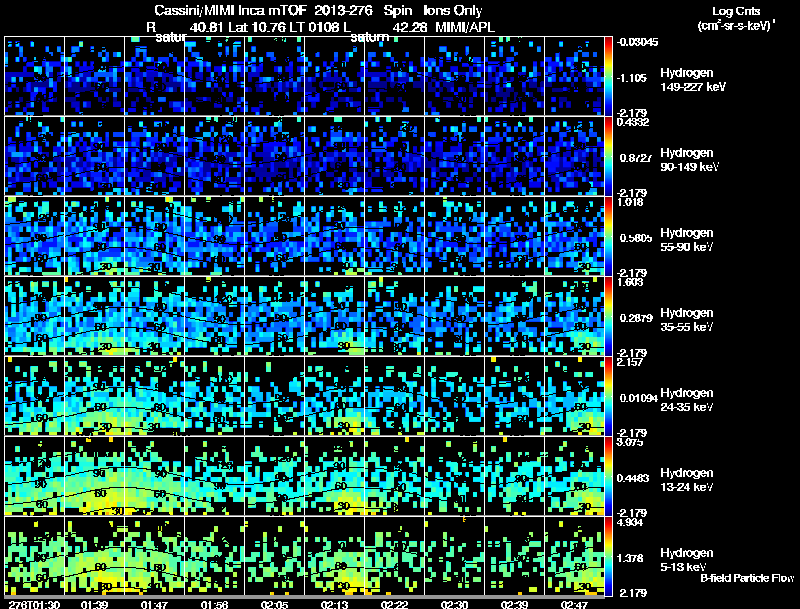
Task: Click the color bar beside 90-149 keV row
Action: click(x=608, y=156)
